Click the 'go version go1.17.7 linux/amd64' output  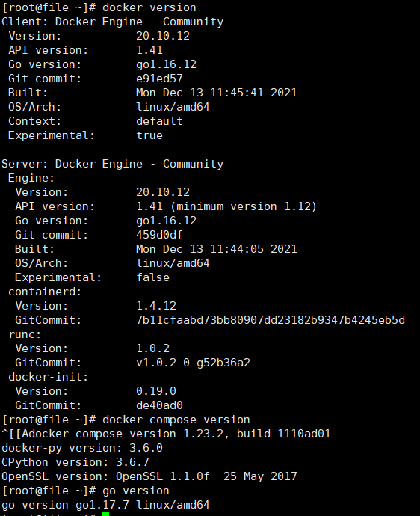pyautogui.click(x=105, y=505)
